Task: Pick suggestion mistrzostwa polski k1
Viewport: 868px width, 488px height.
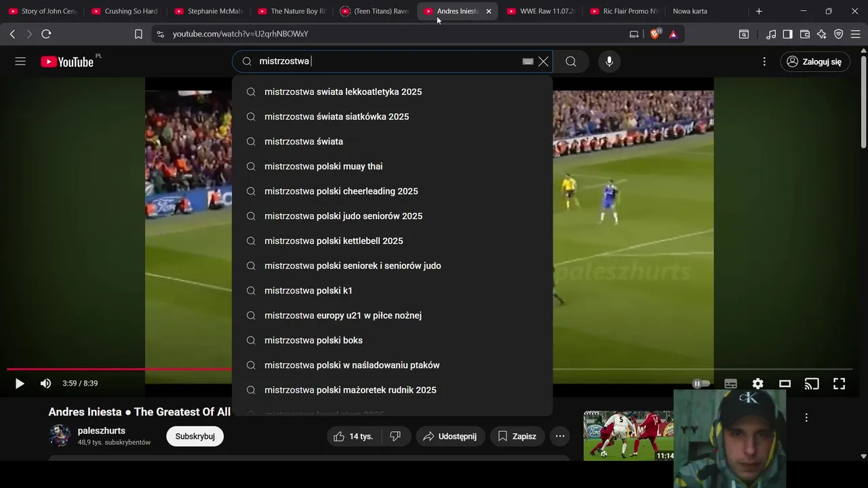Action: pos(392,291)
